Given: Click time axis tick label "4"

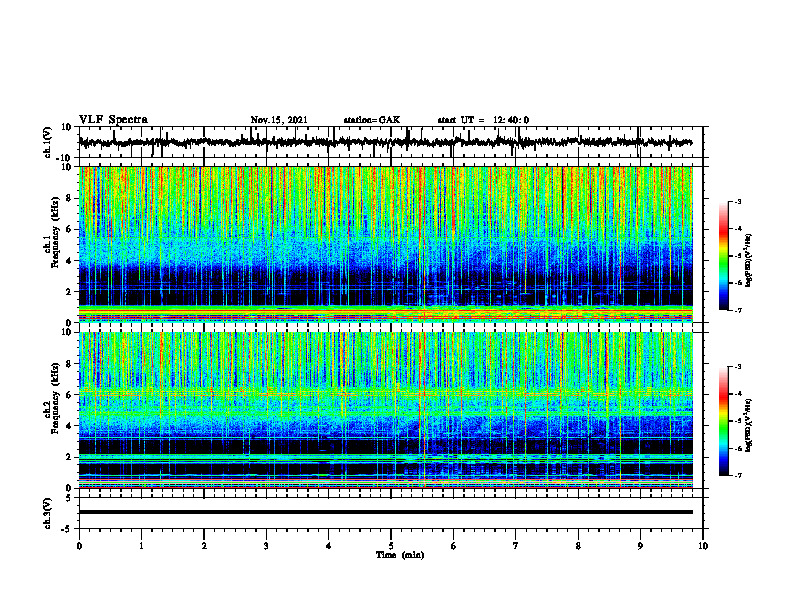Looking at the screenshot, I should click(329, 546).
